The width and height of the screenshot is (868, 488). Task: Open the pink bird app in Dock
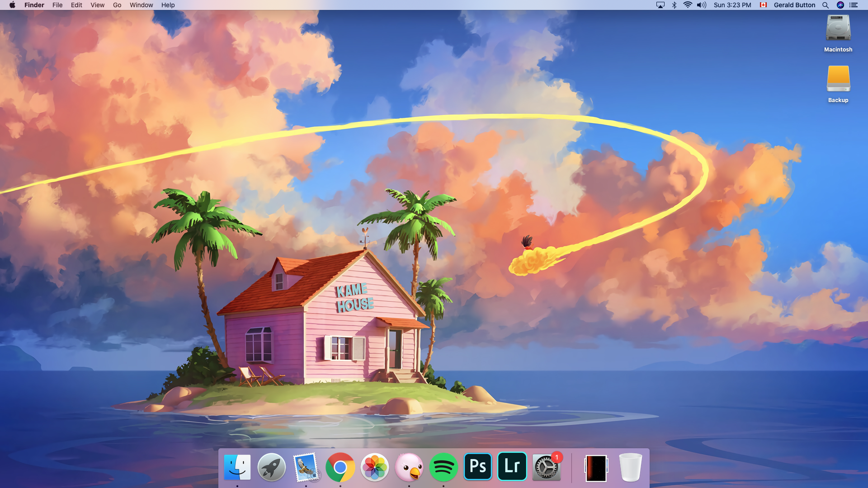(409, 467)
